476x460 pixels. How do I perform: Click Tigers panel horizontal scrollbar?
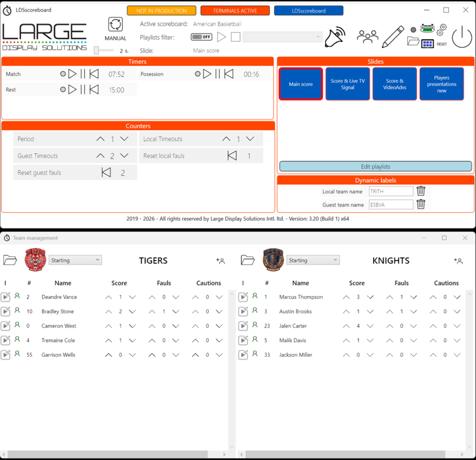click(x=107, y=454)
